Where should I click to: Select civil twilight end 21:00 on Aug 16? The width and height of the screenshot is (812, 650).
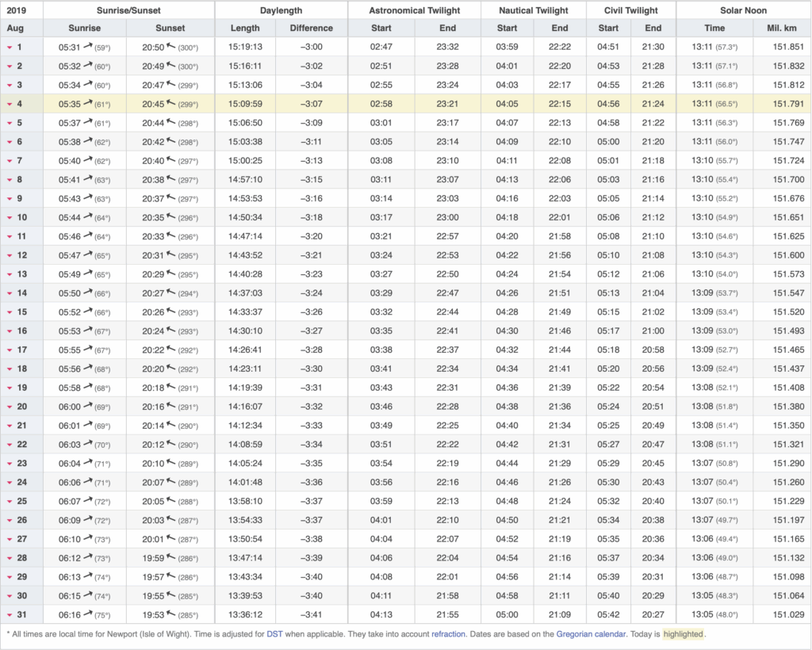click(653, 331)
